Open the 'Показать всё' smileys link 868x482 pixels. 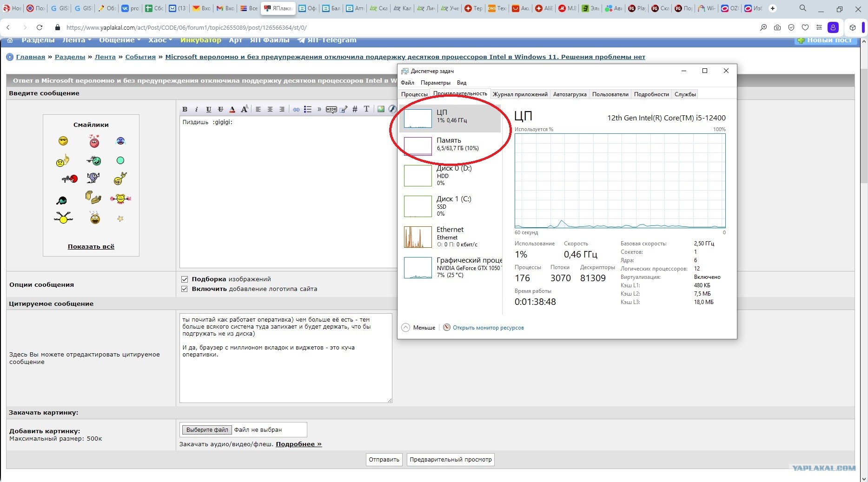[x=91, y=247]
